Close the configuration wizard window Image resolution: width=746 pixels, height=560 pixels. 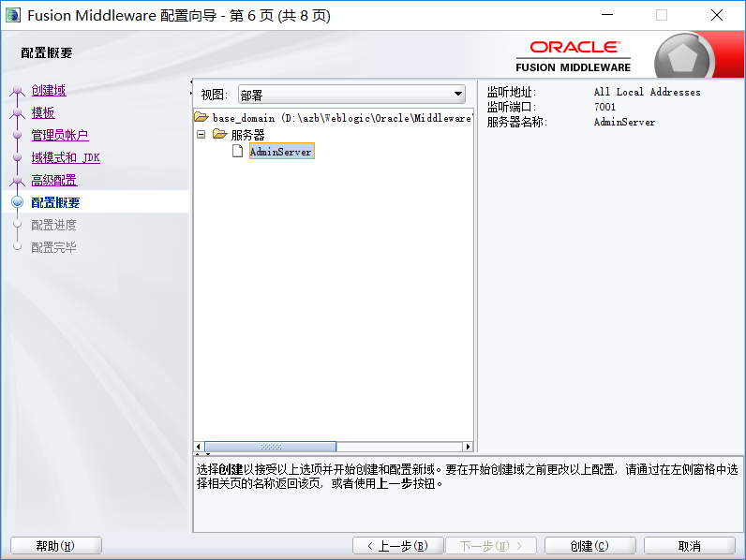(x=717, y=15)
